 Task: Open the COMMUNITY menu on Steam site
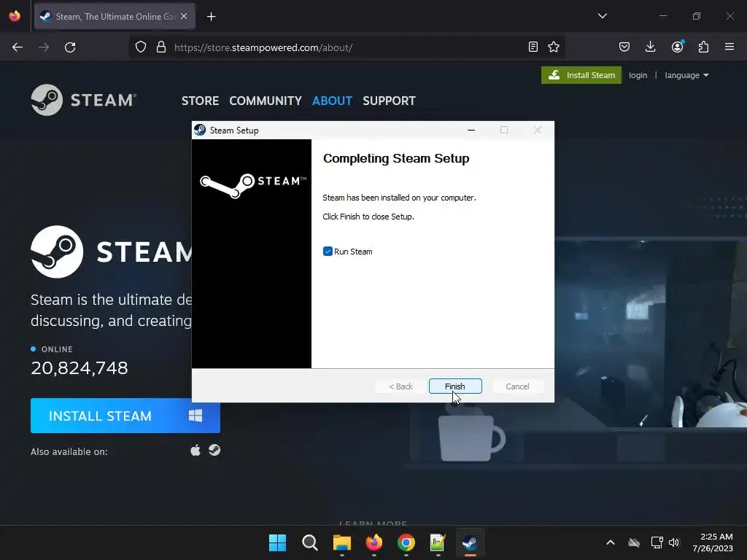point(266,101)
